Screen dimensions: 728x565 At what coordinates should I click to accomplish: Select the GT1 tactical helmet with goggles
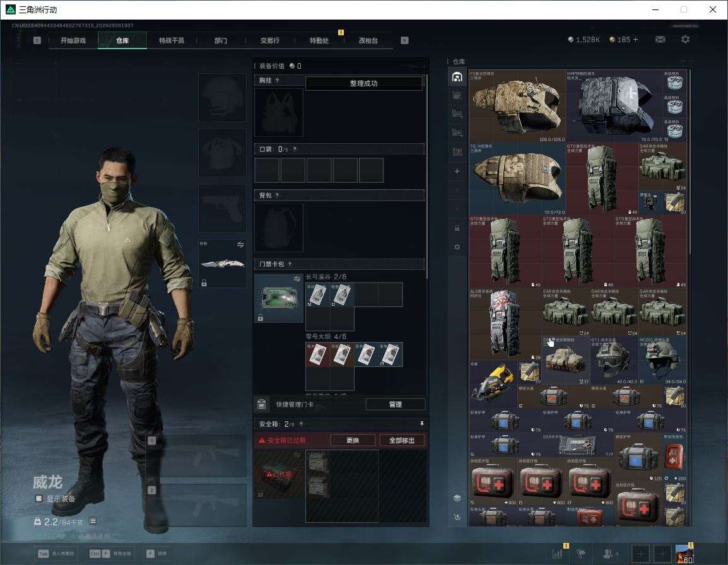(614, 360)
